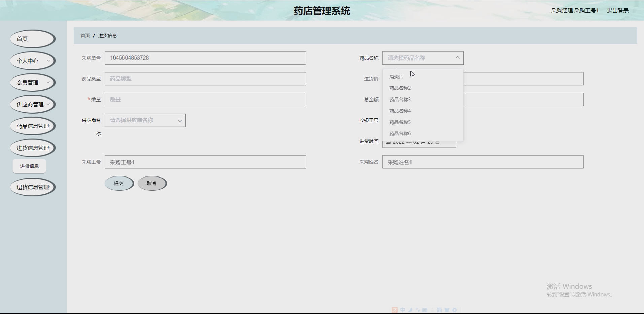Open the 供应商名称 dropdown
Image resolution: width=644 pixels, height=314 pixels.
(x=145, y=120)
